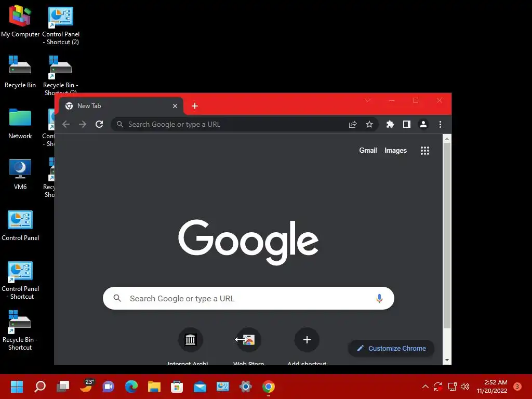Open the notification count badge

point(517,387)
